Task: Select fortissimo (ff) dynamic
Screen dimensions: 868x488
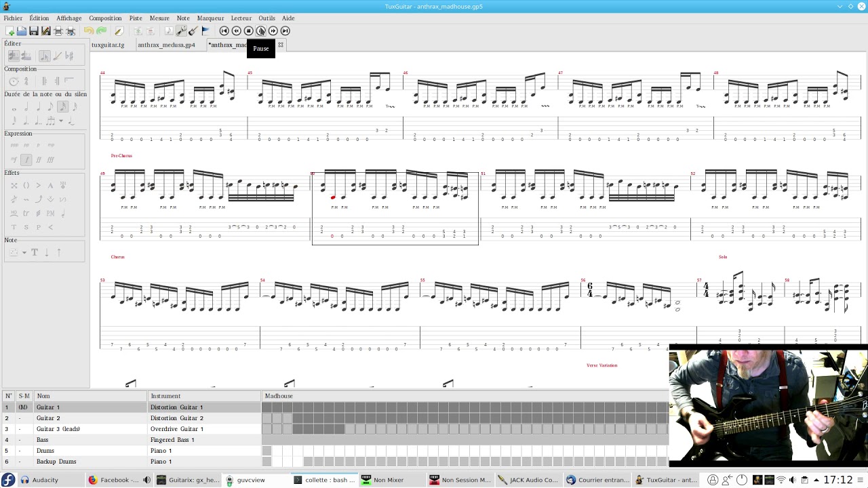Action: [x=39, y=159]
